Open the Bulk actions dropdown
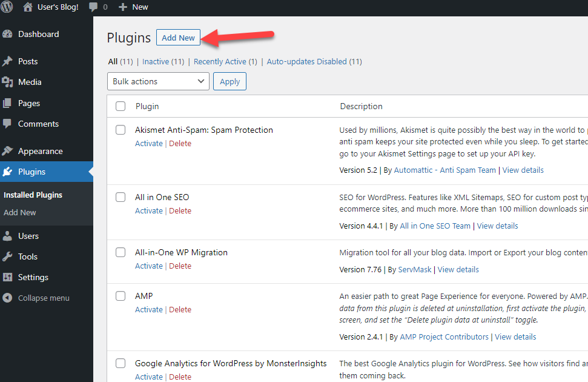This screenshot has height=382, width=588. point(158,81)
